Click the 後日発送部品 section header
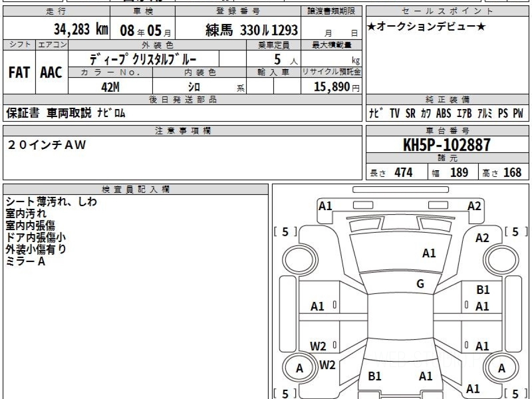532x399 pixels. point(182,100)
